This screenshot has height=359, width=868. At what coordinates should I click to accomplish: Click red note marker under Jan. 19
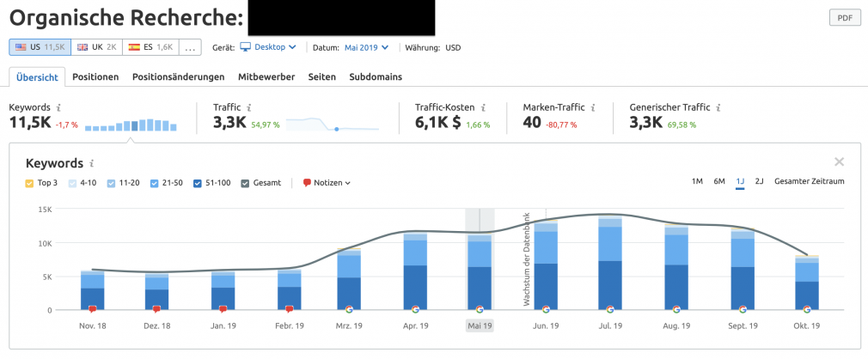(223, 309)
